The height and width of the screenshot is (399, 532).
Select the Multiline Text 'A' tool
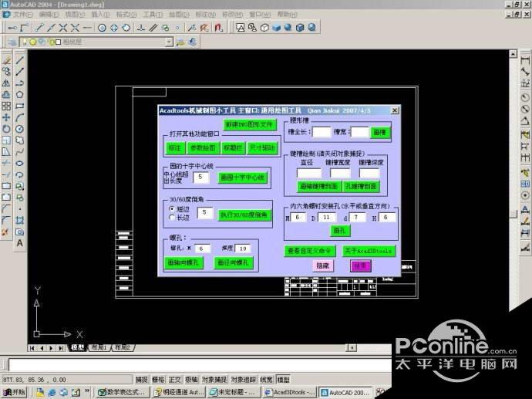pos(20,243)
